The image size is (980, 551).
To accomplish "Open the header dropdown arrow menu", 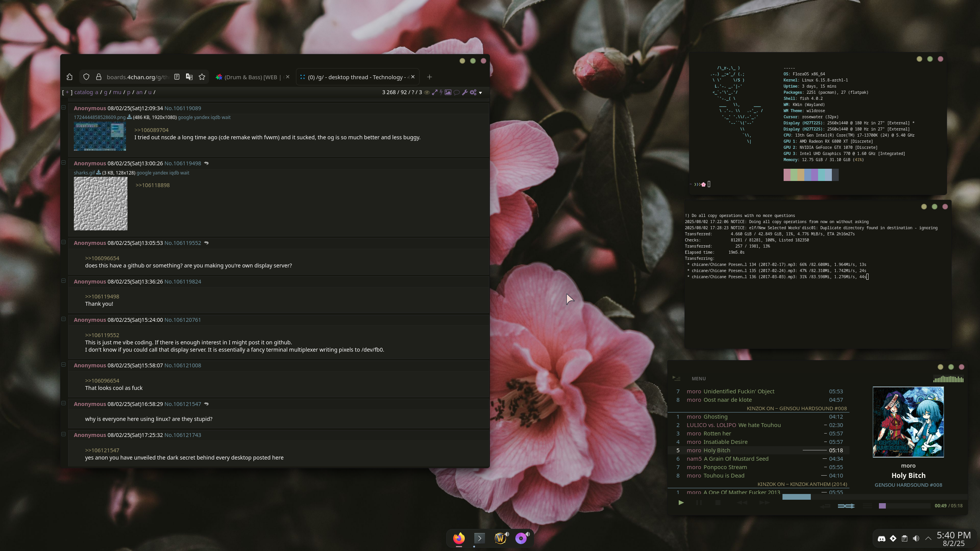I will [480, 93].
